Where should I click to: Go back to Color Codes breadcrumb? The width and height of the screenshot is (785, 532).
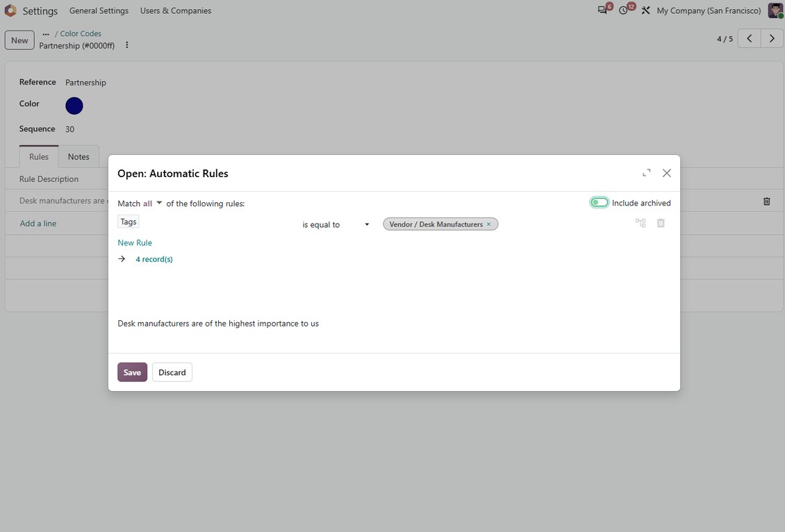[x=81, y=33]
